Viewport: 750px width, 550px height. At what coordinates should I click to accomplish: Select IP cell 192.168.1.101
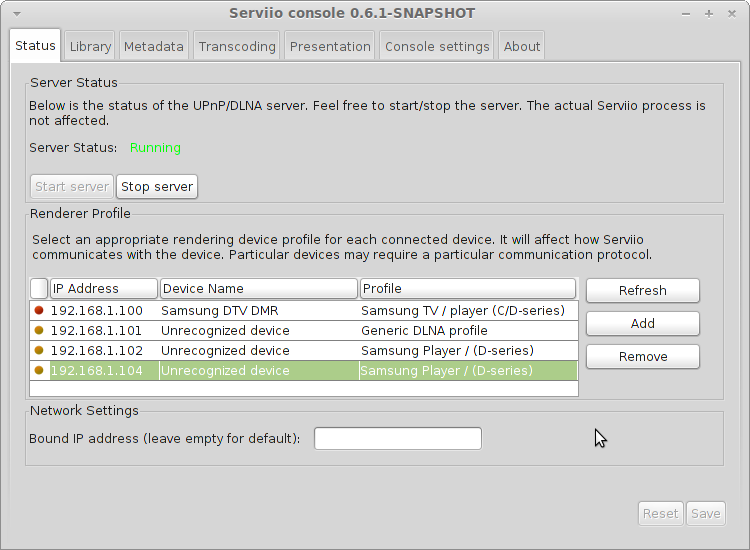pyautogui.click(x=104, y=330)
